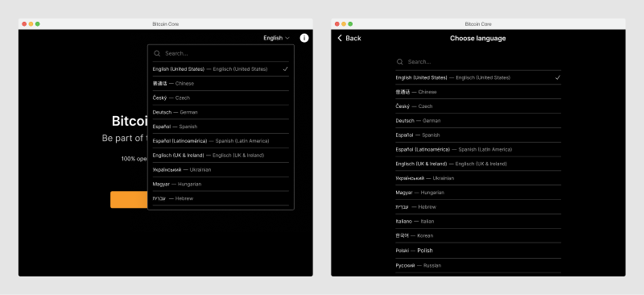Viewport: 644px width, 295px height.
Task: Click the checkmark beside English in dropdown
Action: click(x=286, y=69)
